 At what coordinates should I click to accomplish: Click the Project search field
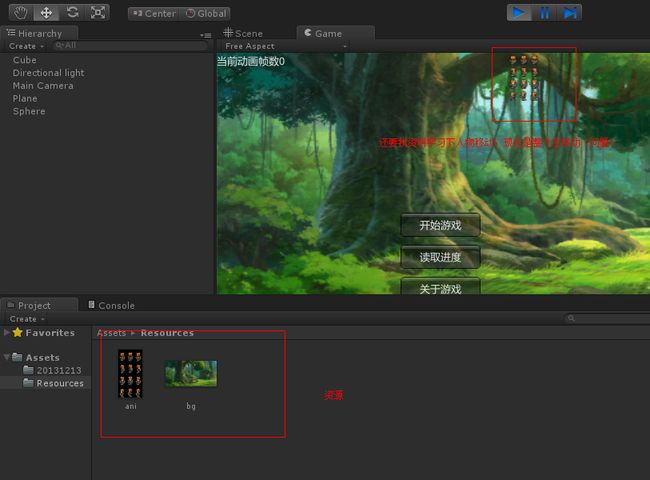coord(607,318)
